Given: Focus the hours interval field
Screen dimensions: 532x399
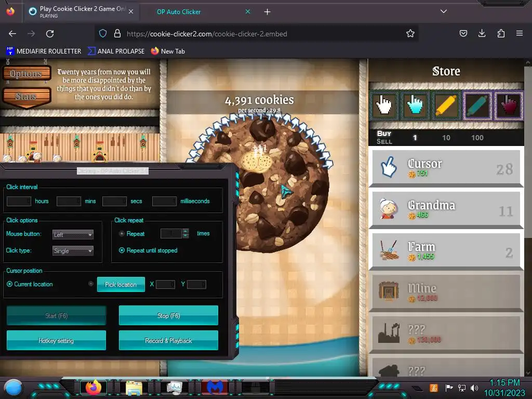Looking at the screenshot, I should (x=19, y=201).
